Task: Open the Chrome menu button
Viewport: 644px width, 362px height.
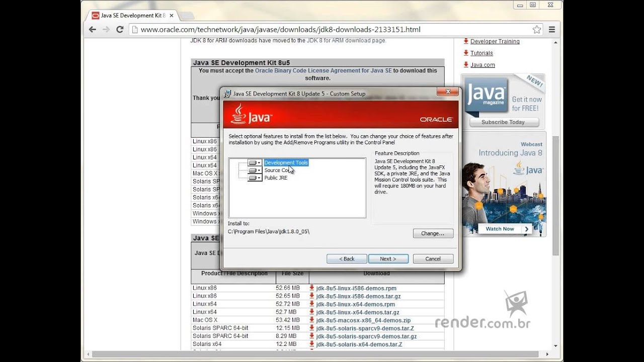Action: pos(552,30)
